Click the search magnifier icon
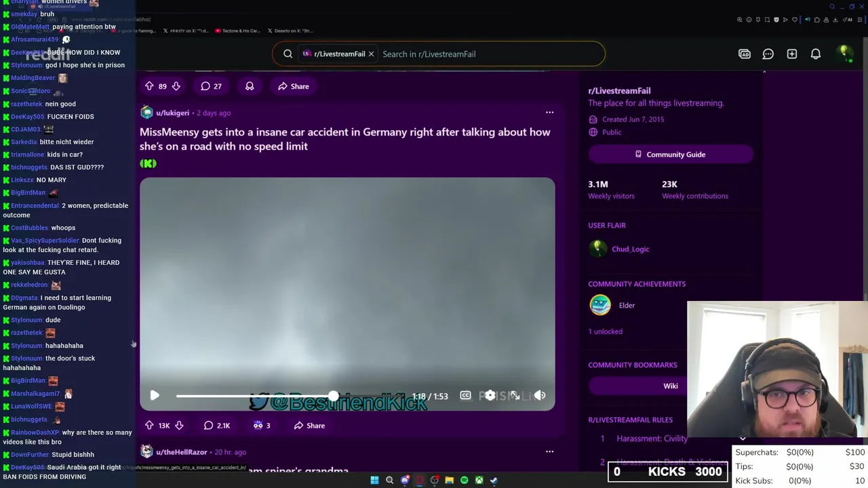Screen dimensions: 868x488 click(x=288, y=54)
